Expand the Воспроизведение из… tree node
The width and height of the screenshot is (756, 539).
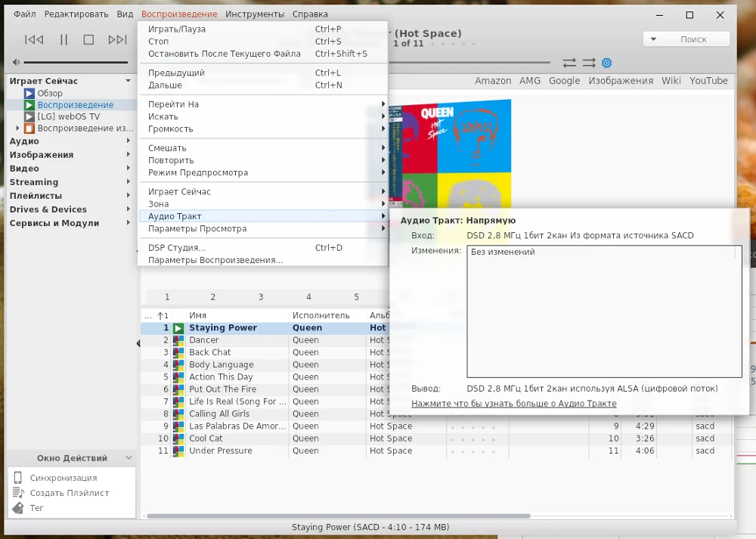click(18, 129)
